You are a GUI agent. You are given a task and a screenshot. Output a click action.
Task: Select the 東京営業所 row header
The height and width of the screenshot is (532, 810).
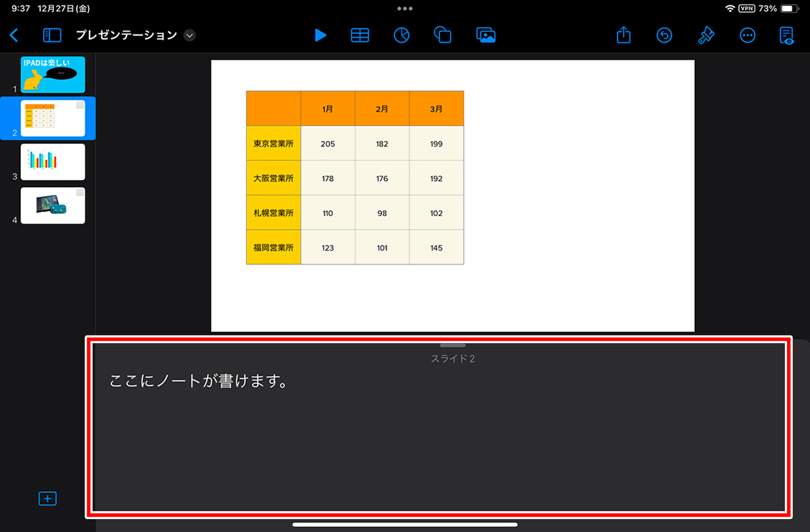(273, 144)
